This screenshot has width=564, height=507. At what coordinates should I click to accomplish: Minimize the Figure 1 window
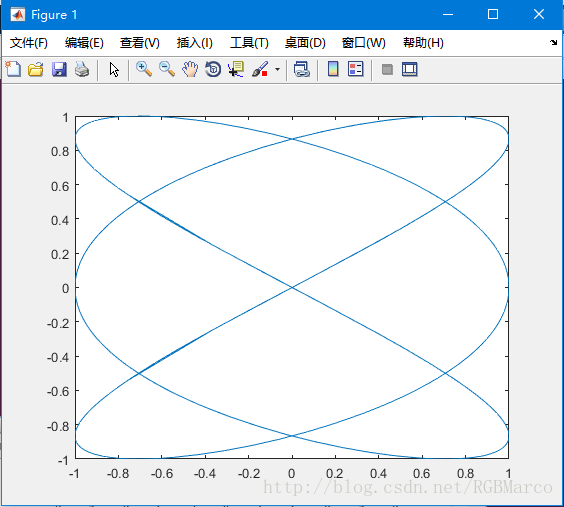(448, 14)
